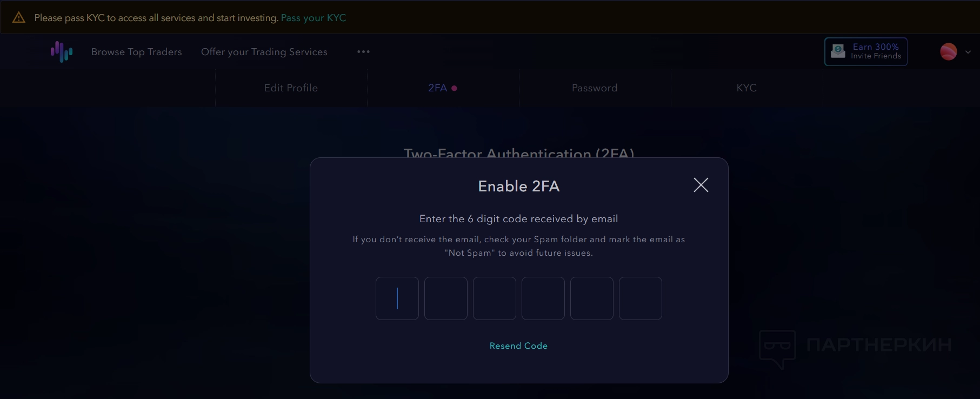Expand the profile dropdown chevron
Screen dimensions: 980x399
click(968, 52)
